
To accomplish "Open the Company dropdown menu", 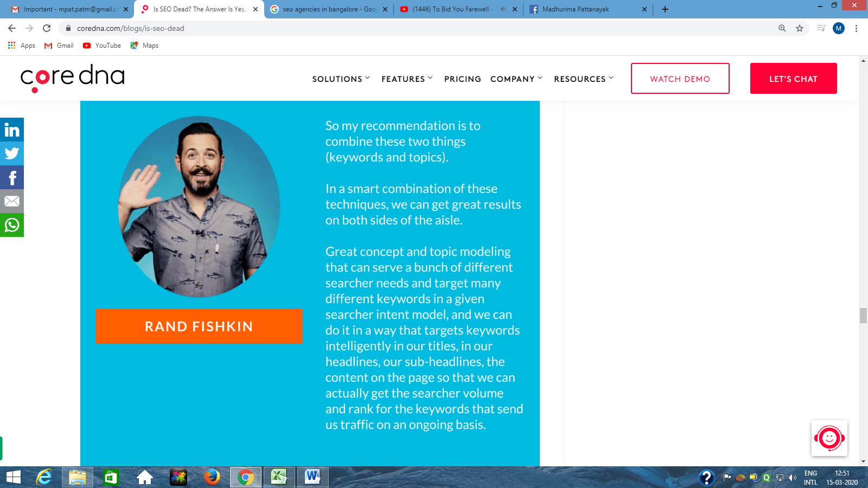I will 516,79.
